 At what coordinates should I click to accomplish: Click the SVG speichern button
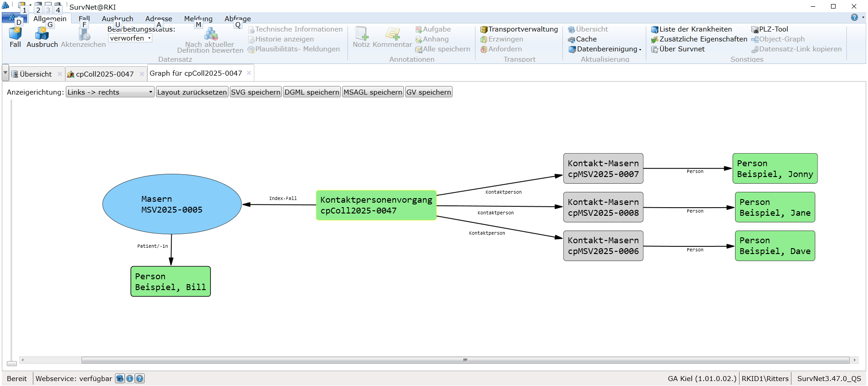pyautogui.click(x=256, y=92)
